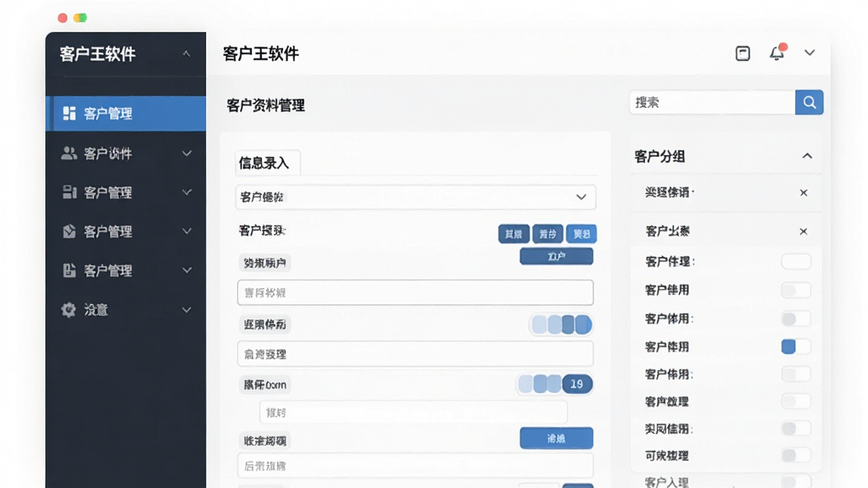Viewport: 868px width, 488px height.
Task: Click the box-shaped icon in the sidebar
Action: click(x=70, y=231)
